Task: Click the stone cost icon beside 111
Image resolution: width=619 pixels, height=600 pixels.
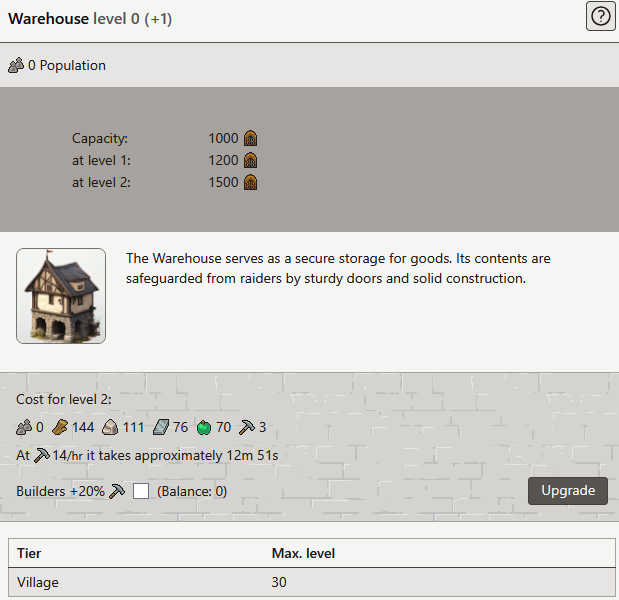Action: click(109, 428)
